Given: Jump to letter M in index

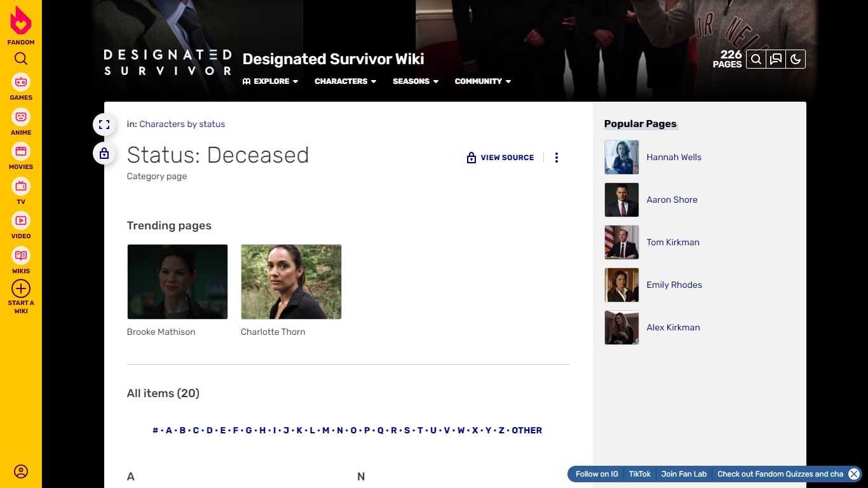Looking at the screenshot, I should 326,430.
